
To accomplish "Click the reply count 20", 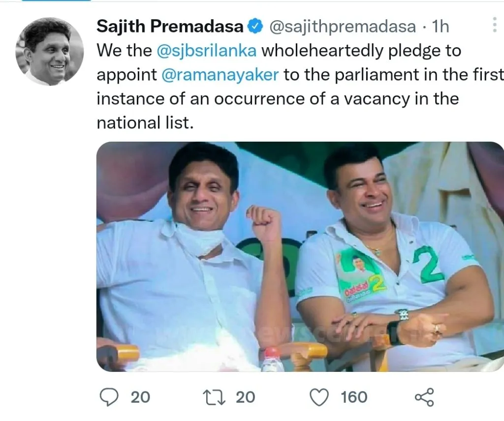I will click(140, 397).
